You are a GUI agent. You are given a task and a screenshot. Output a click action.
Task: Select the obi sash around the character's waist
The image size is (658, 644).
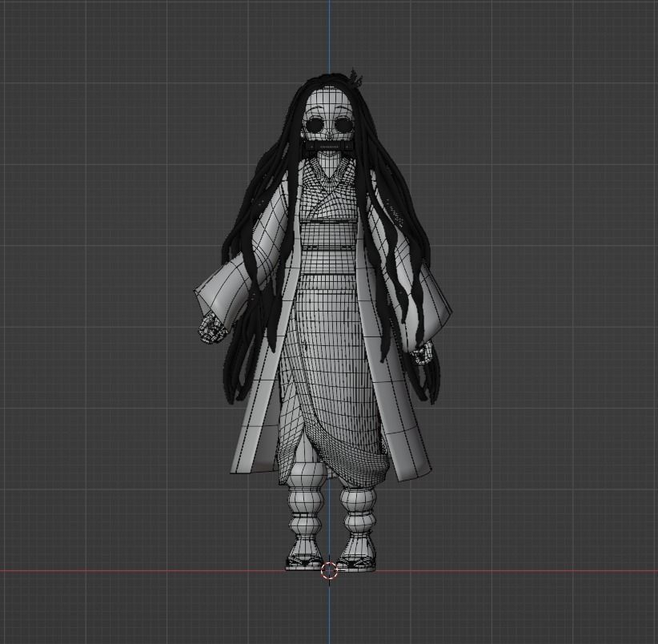click(328, 246)
